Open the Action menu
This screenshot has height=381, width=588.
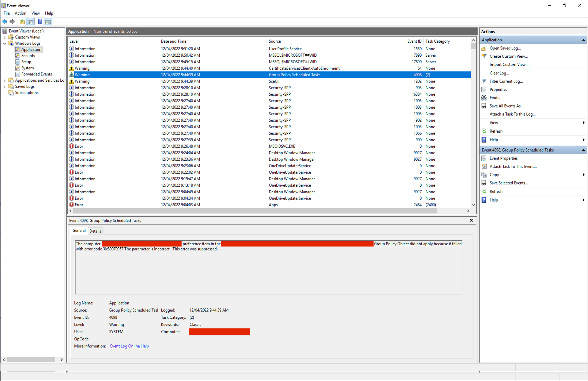pos(20,13)
